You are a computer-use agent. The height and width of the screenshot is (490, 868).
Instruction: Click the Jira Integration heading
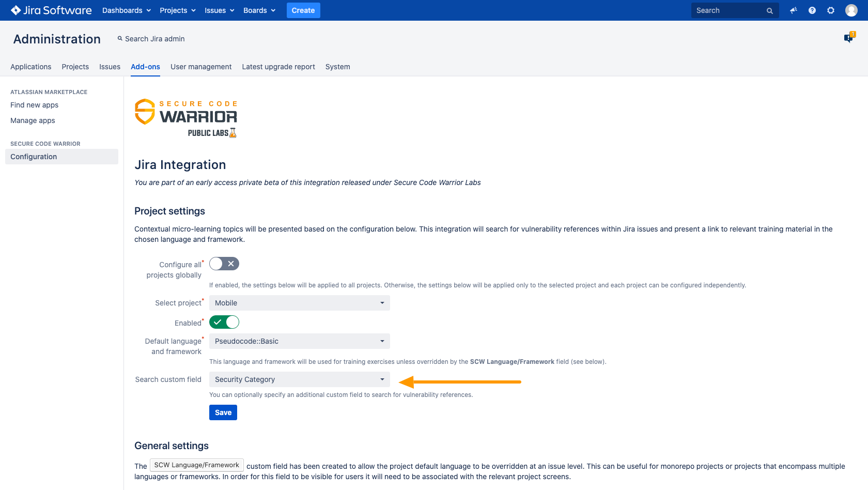click(180, 165)
